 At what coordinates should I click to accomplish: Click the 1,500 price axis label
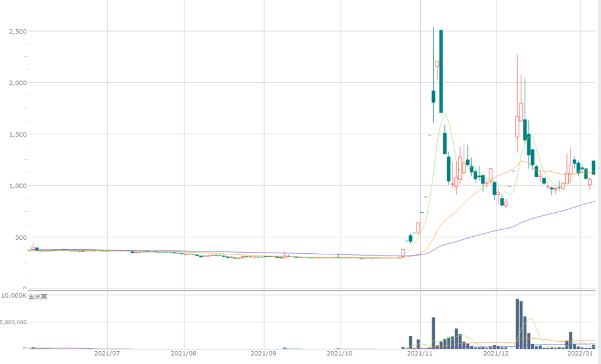coord(18,134)
